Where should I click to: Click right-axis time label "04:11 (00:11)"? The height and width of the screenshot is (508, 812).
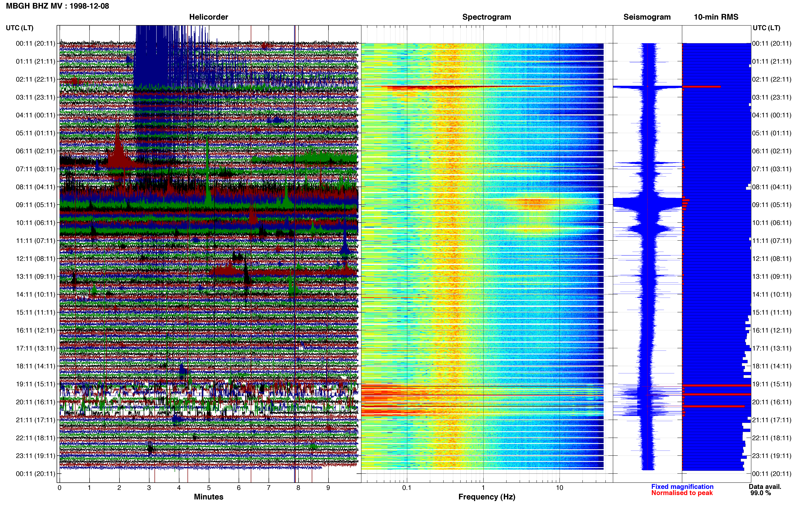pos(772,115)
